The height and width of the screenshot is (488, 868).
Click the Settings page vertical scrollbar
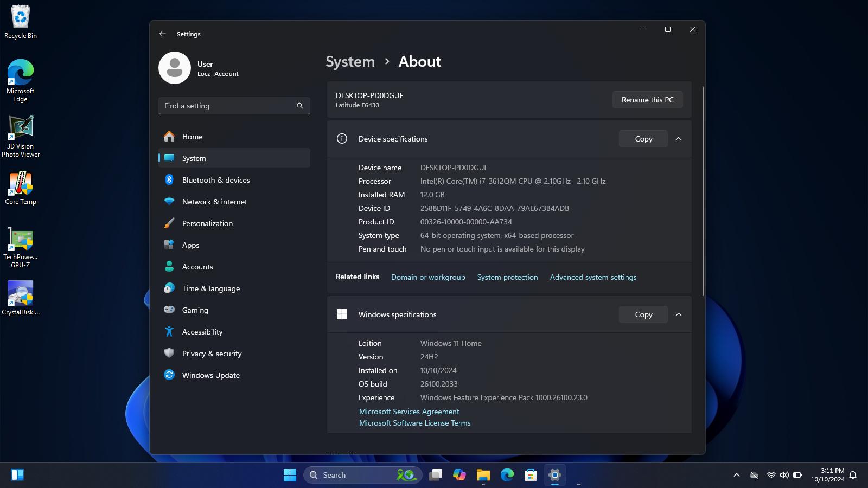point(703,191)
